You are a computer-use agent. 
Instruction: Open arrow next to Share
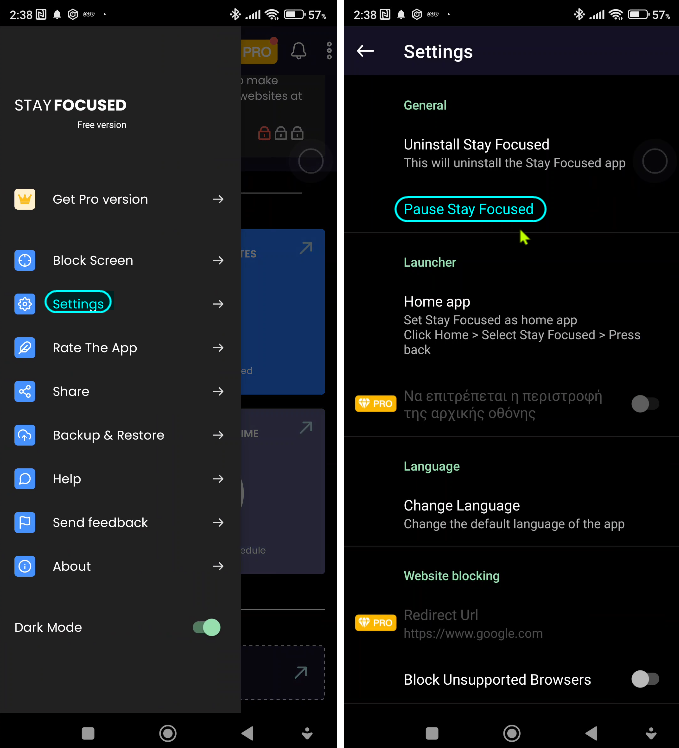[x=218, y=392]
